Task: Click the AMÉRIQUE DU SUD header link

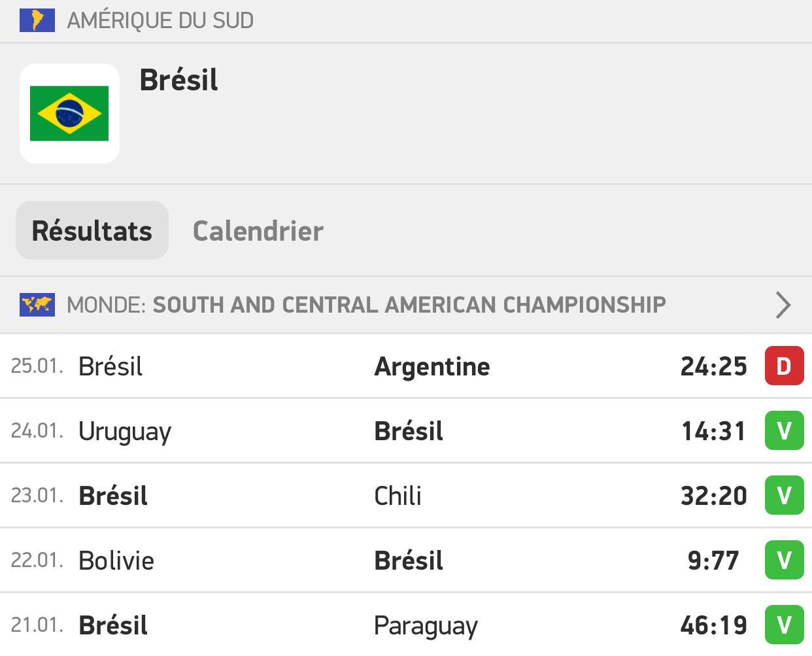Action: point(160,21)
